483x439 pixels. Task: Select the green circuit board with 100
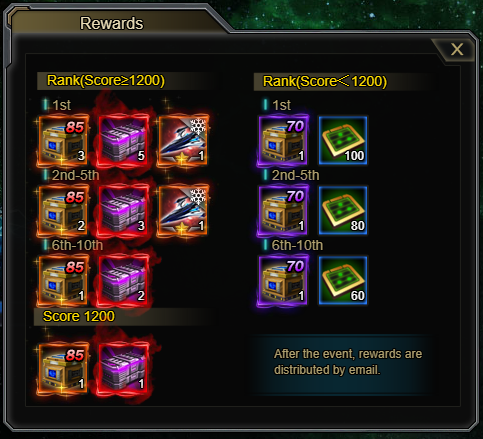click(x=343, y=140)
